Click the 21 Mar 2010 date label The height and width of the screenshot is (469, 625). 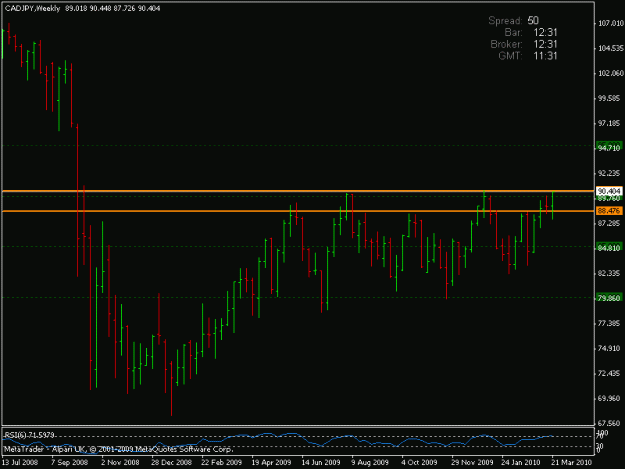click(x=571, y=462)
